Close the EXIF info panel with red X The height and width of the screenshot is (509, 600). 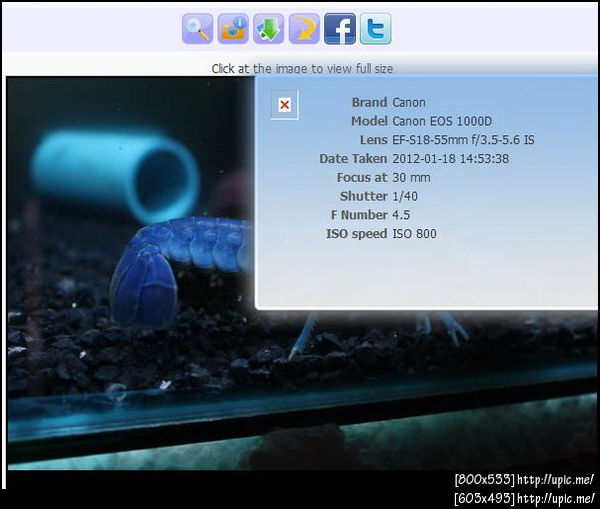[285, 104]
